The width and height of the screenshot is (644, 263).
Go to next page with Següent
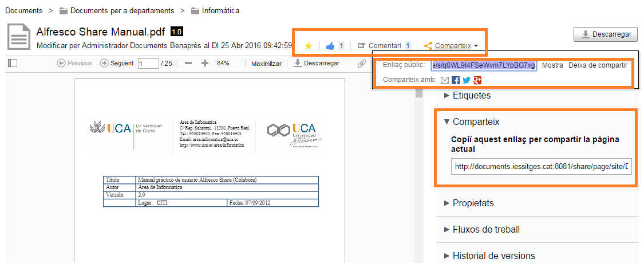click(x=117, y=63)
